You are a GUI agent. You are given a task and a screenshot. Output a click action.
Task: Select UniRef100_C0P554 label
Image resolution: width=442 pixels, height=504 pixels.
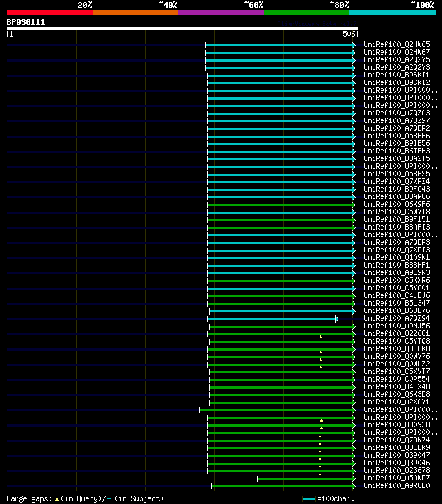point(396,380)
